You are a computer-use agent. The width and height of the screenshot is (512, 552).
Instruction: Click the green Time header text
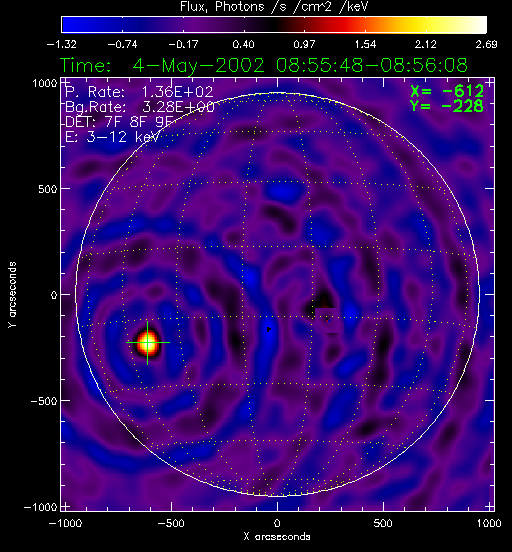[264, 65]
